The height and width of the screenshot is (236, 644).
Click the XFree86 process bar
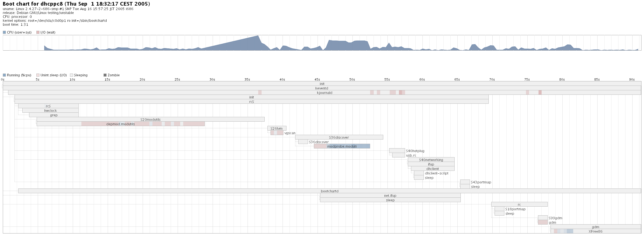[596, 231]
